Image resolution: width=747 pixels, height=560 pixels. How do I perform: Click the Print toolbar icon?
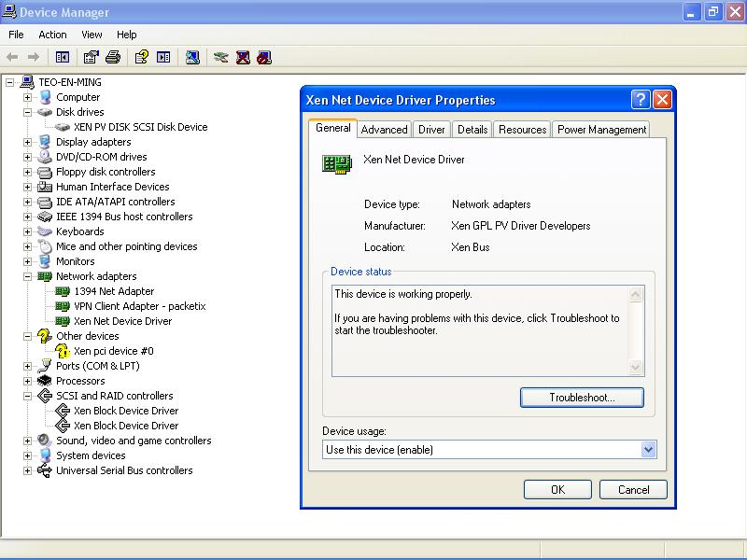pos(113,57)
